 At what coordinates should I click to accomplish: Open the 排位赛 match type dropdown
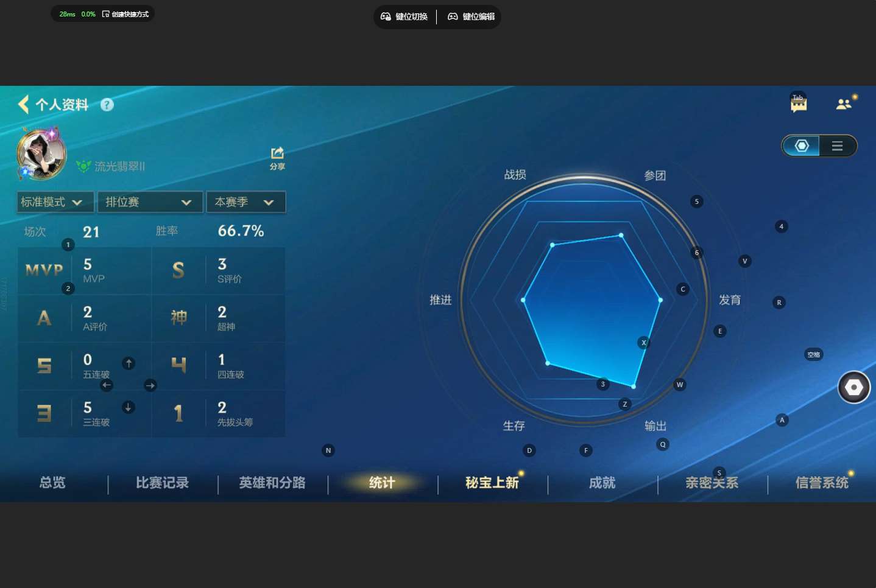pos(150,202)
